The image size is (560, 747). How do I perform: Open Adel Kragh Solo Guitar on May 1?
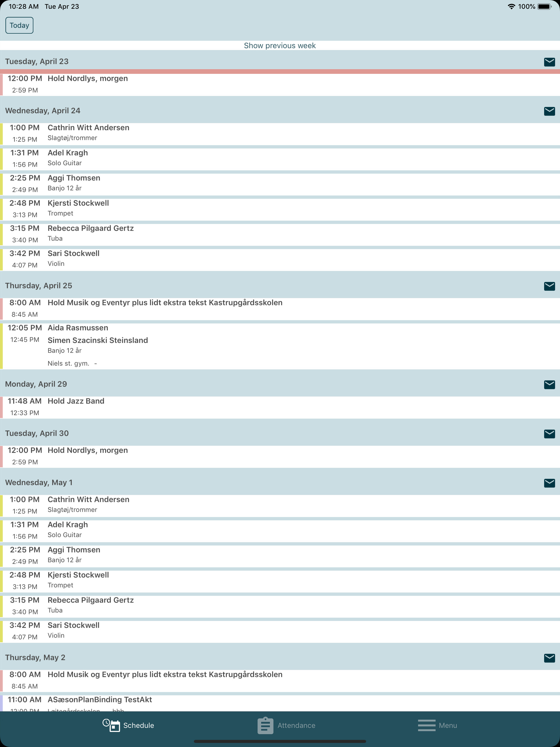[280, 531]
